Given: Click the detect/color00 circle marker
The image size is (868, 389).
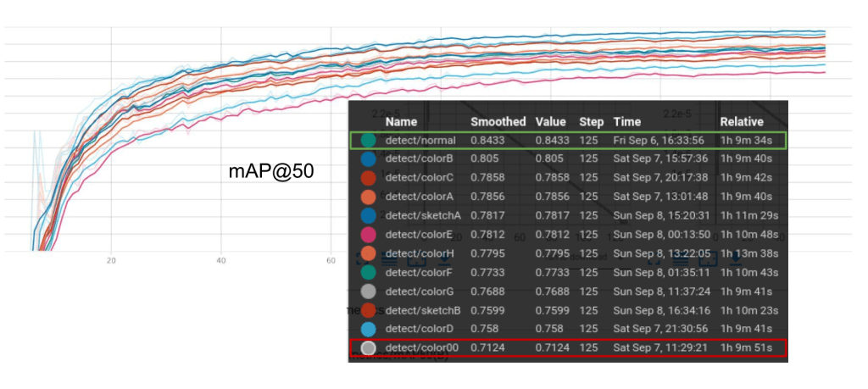Looking at the screenshot, I should coord(368,347).
